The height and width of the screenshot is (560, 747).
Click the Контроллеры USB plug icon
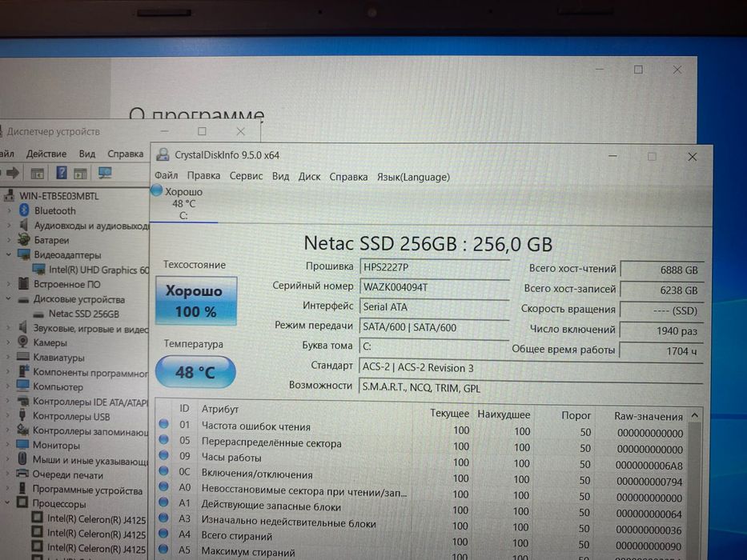[x=23, y=415]
